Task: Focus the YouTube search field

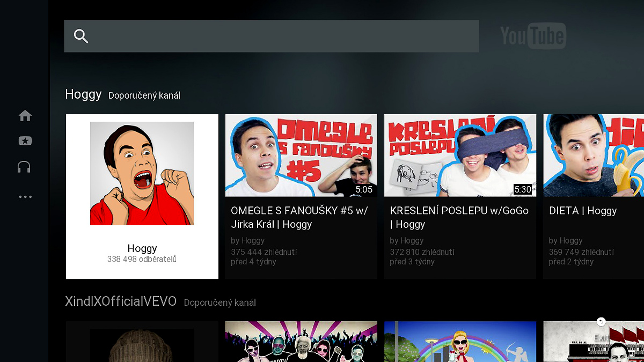Action: pyautogui.click(x=272, y=36)
